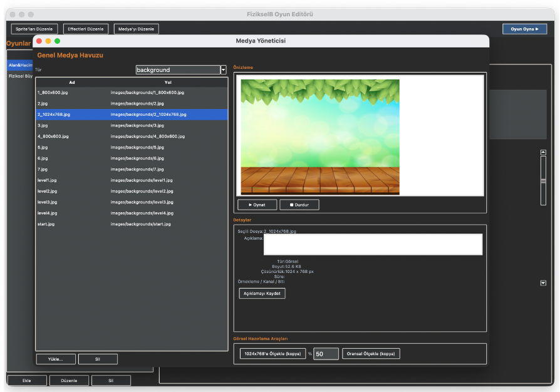560x392 pixels.
Task: Click Yükle... to load new media
Action: pyautogui.click(x=56, y=359)
